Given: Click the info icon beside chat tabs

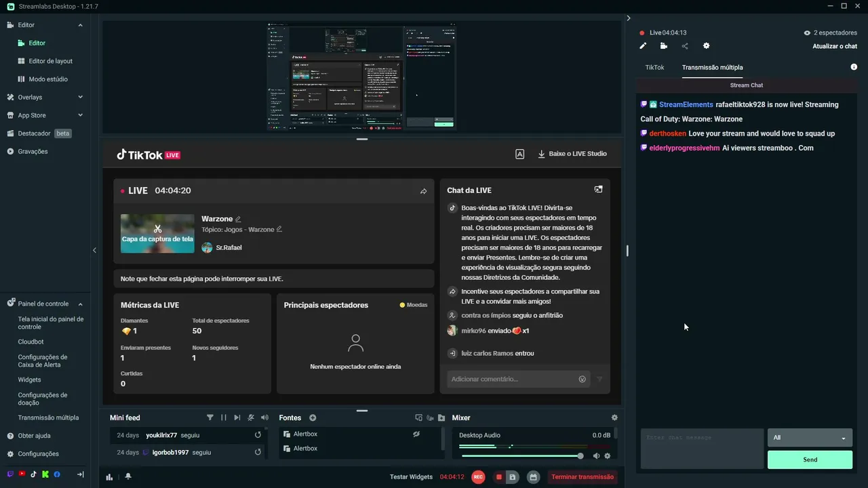Looking at the screenshot, I should tap(854, 67).
